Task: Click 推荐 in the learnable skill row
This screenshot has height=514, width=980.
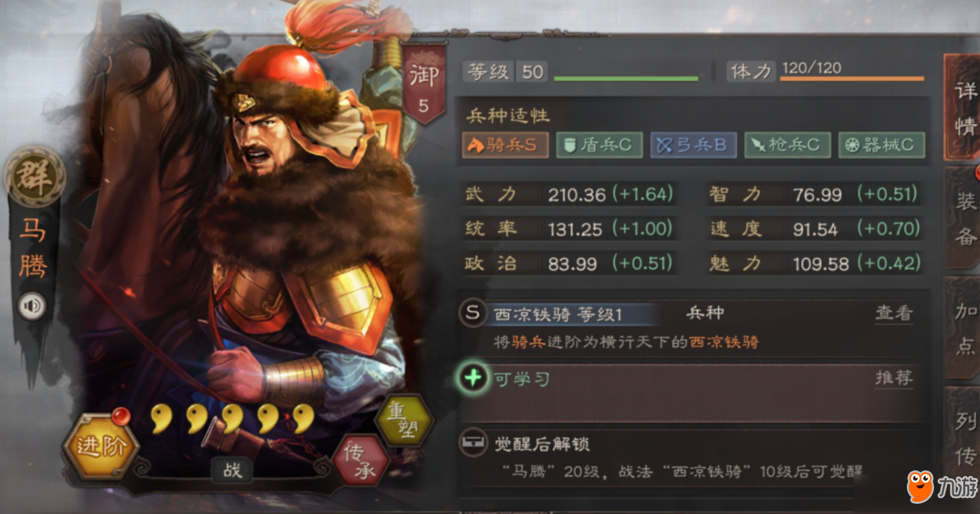Action: [893, 378]
